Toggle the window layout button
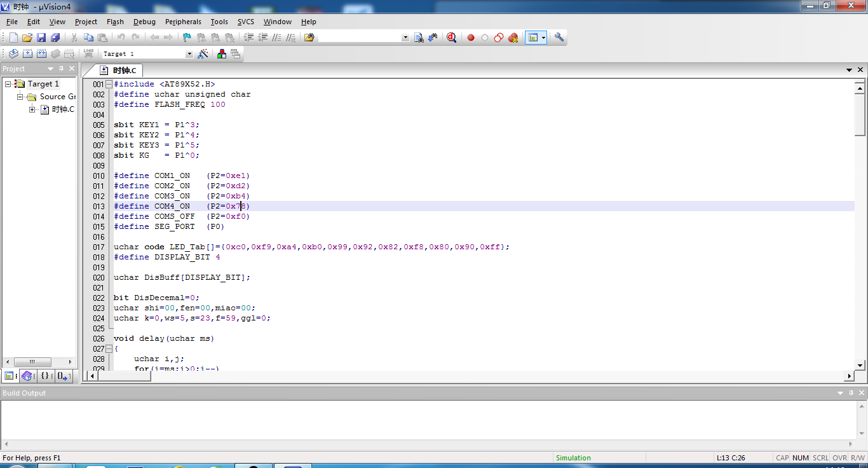Viewport: 868px width, 468px height. 532,38
